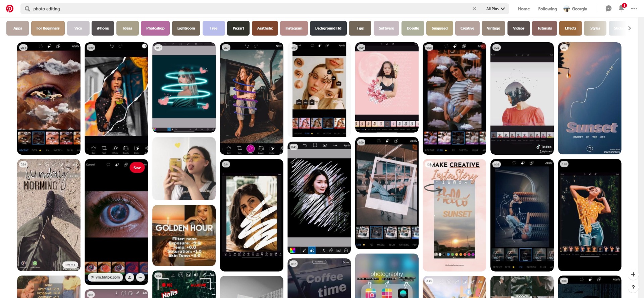The width and height of the screenshot is (644, 298).
Task: Open the torn paper girl pin
Action: click(116, 98)
